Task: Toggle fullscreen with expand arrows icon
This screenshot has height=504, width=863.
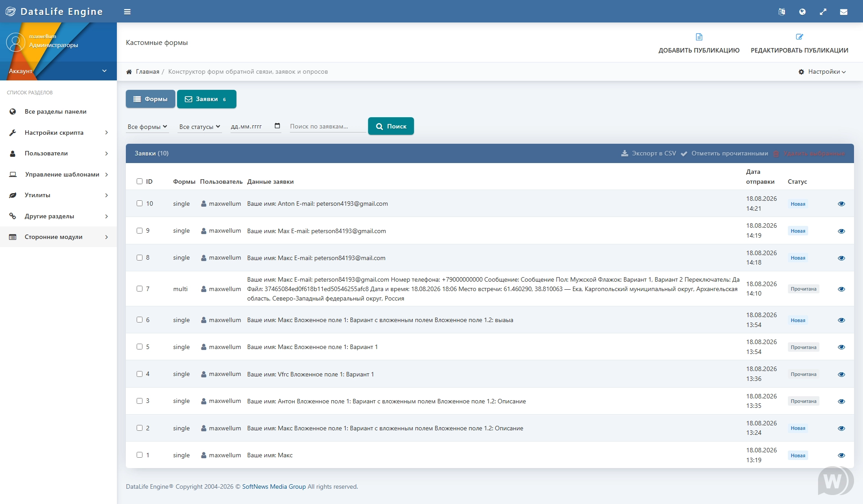Action: (x=823, y=12)
